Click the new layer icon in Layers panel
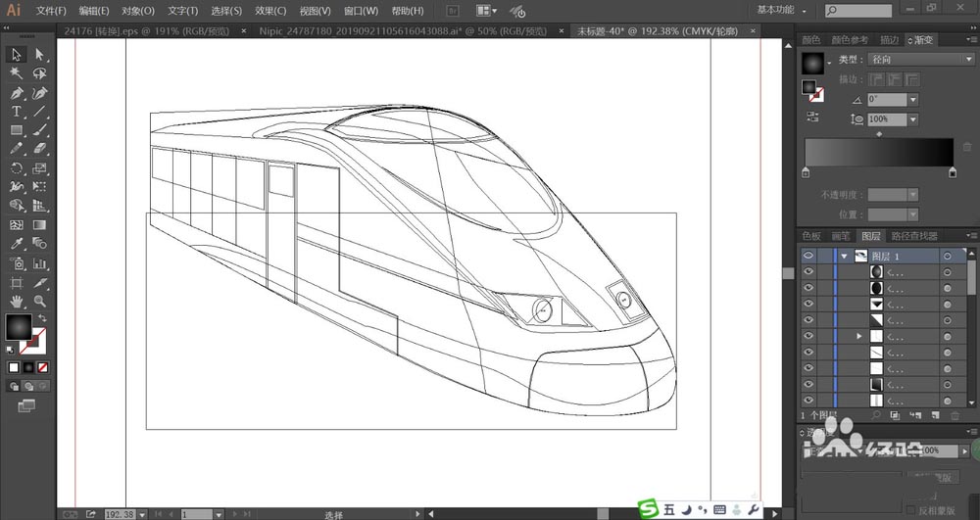Image resolution: width=980 pixels, height=520 pixels. click(936, 415)
